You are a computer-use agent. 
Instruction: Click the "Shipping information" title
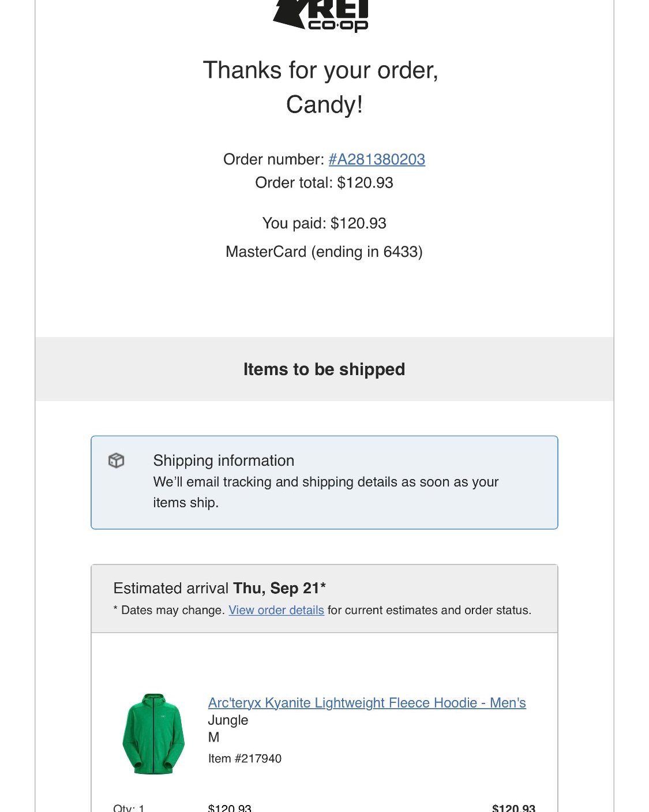224,461
